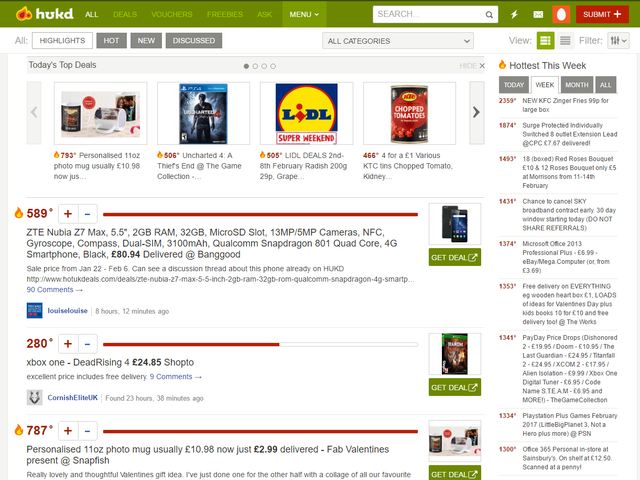Switch Hottest list to ALL
The width and height of the screenshot is (640, 480).
click(x=606, y=85)
